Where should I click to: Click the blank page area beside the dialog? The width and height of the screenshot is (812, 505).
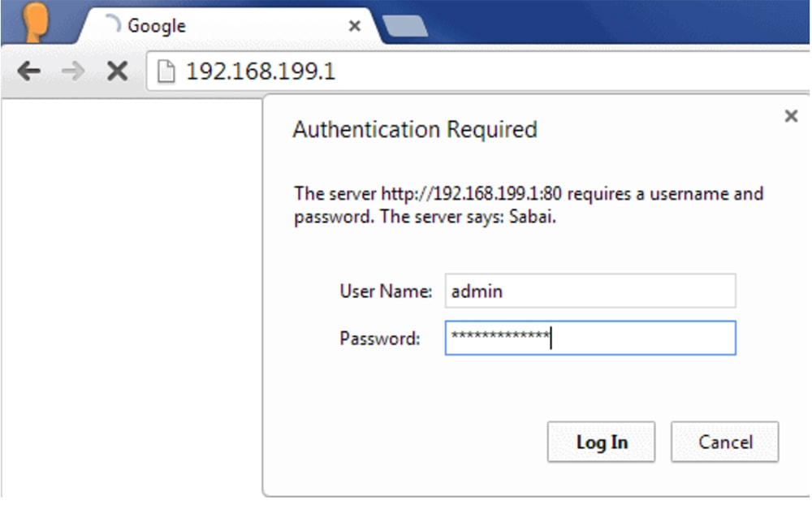coord(132,298)
